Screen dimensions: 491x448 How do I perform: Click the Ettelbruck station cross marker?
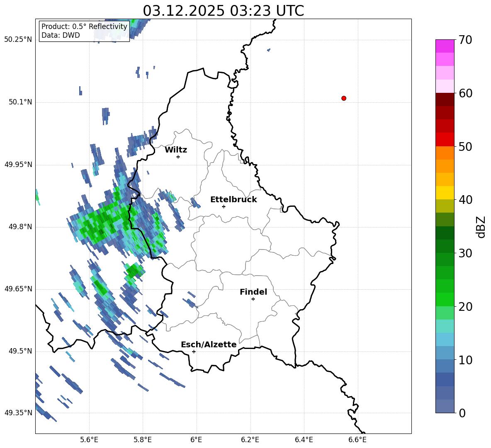click(224, 206)
